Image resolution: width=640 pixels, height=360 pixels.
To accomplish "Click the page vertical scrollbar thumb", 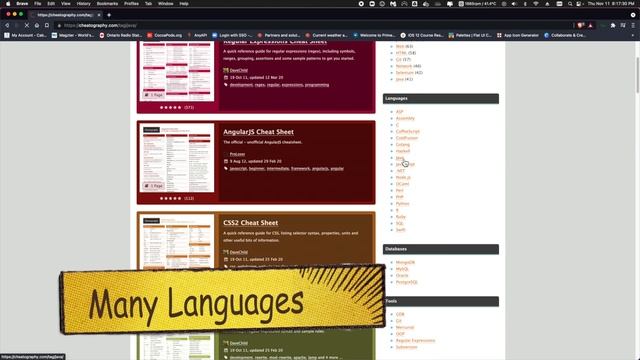I will (638, 75).
